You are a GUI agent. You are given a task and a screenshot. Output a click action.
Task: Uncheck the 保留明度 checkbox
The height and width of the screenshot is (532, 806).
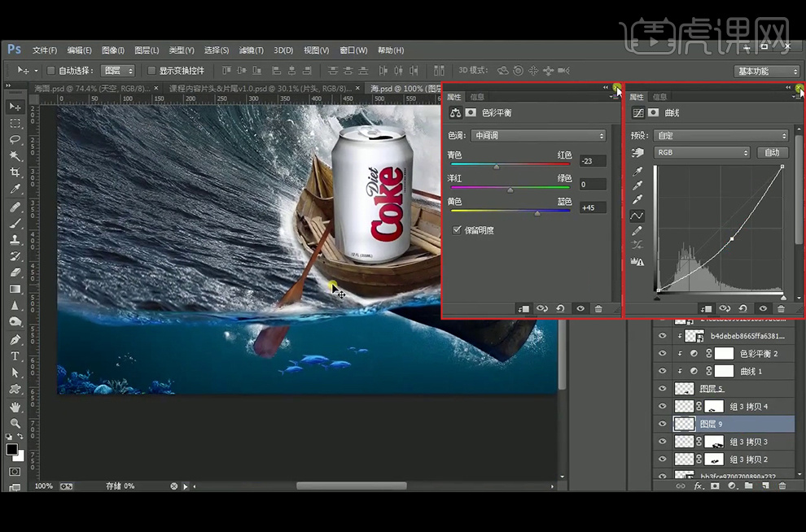point(457,230)
